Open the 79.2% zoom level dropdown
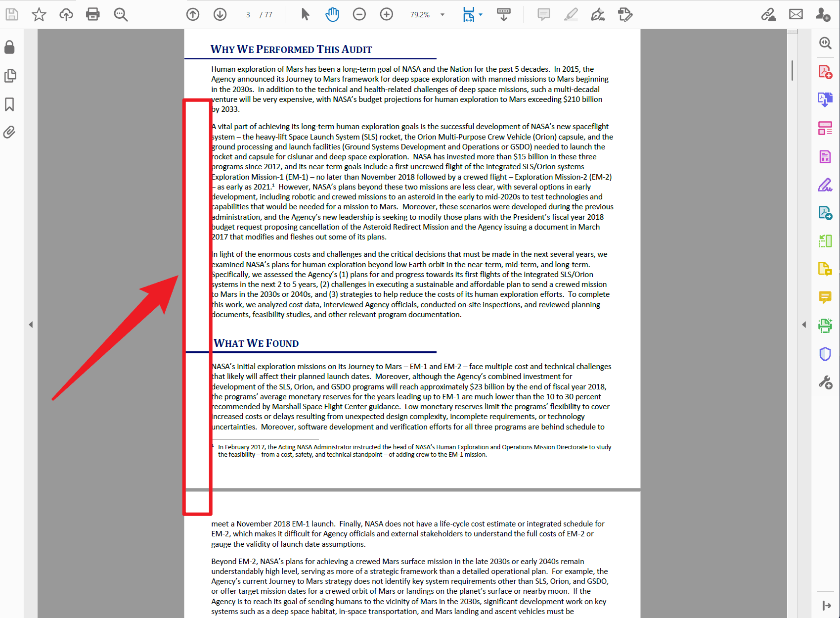Image resolution: width=840 pixels, height=618 pixels. pos(442,15)
